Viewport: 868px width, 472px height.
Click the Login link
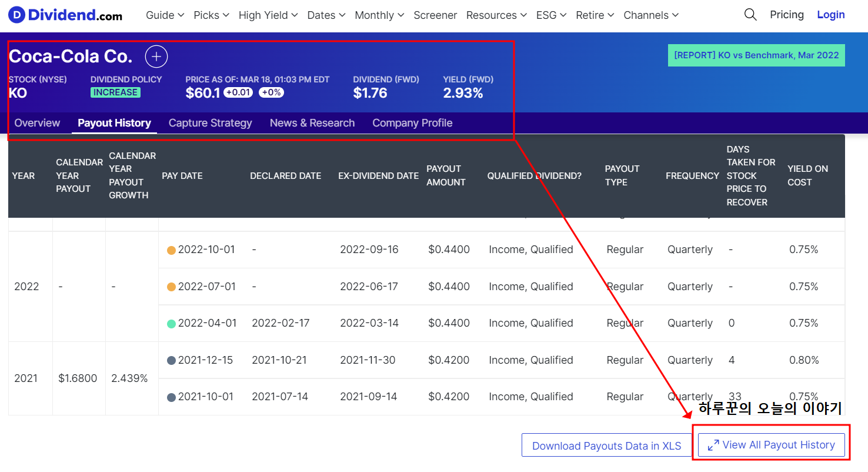coord(831,15)
